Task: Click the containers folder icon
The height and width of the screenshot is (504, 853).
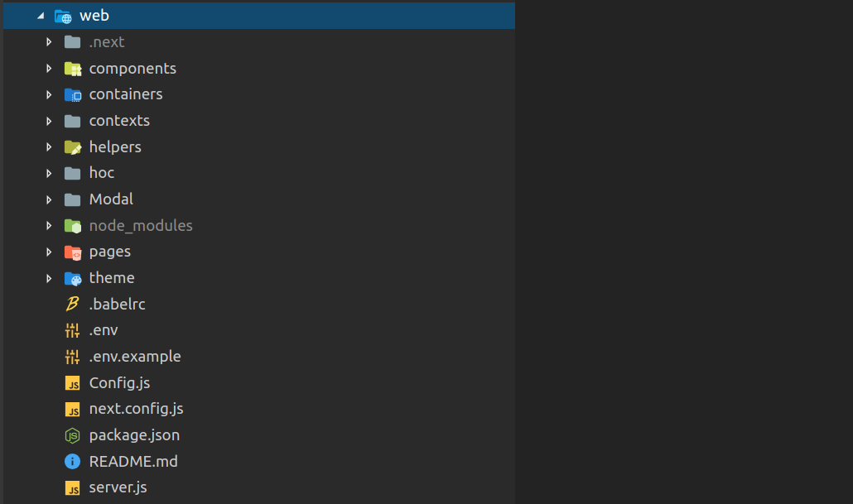Action: click(x=73, y=94)
